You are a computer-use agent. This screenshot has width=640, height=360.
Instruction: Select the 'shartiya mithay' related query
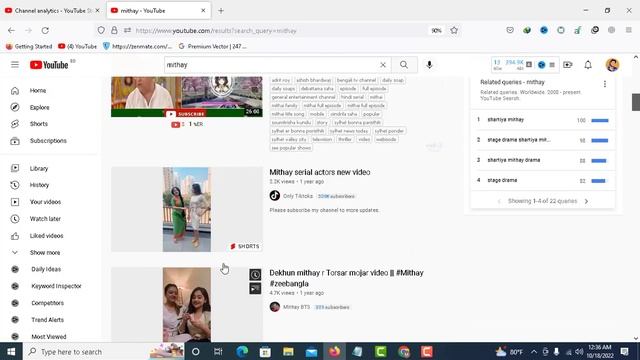click(x=505, y=120)
